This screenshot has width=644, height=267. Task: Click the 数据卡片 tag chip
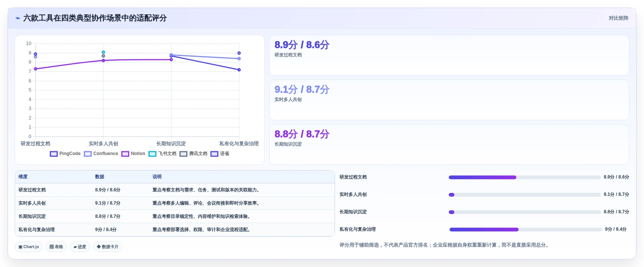click(x=108, y=247)
